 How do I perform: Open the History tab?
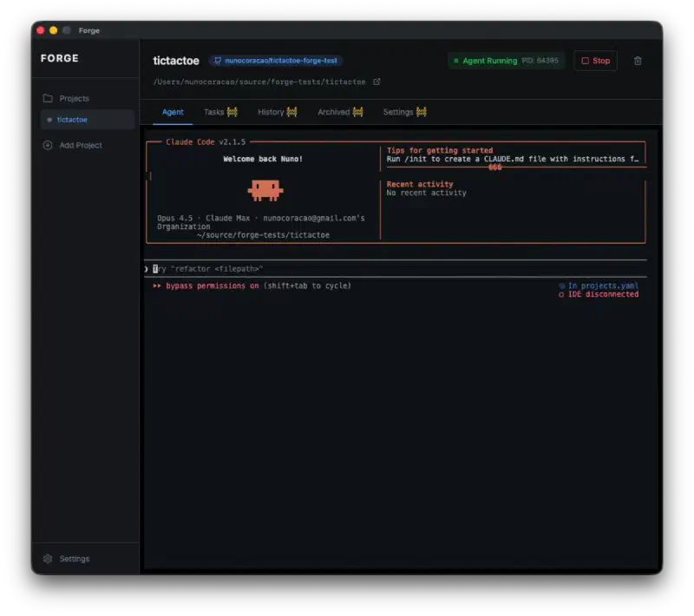[x=277, y=113]
